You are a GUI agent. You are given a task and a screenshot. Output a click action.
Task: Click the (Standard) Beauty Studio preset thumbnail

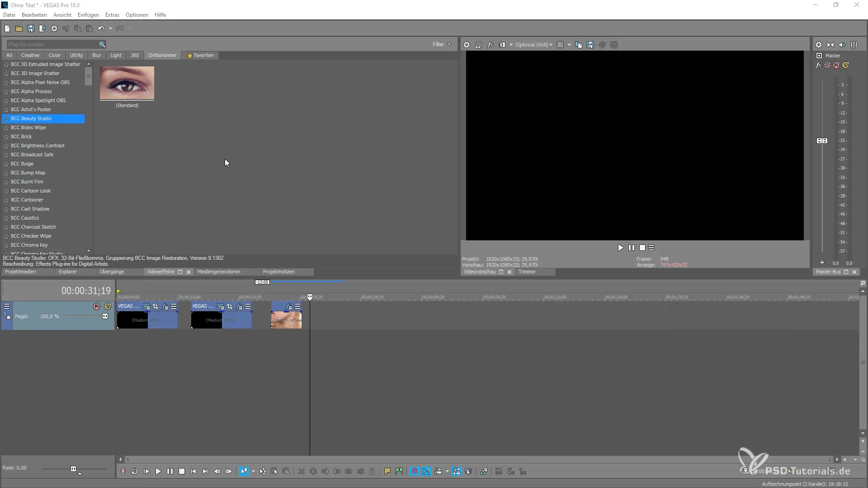[127, 83]
